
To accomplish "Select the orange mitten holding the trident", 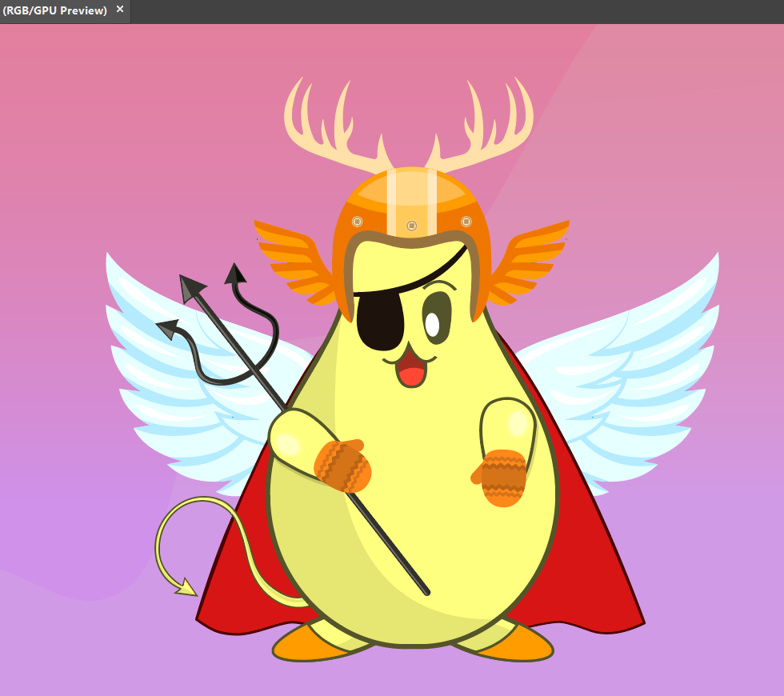I will pos(343,465).
